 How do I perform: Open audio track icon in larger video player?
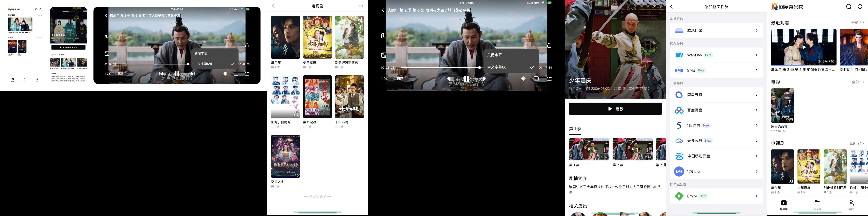click(523, 79)
